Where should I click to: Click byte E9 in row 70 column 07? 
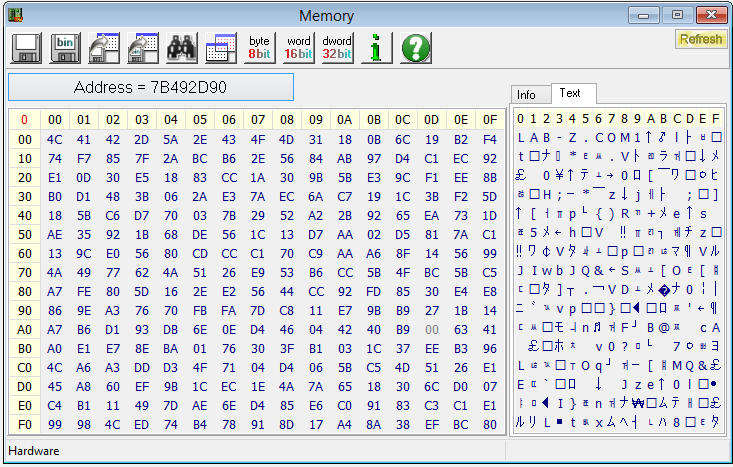coord(258,273)
